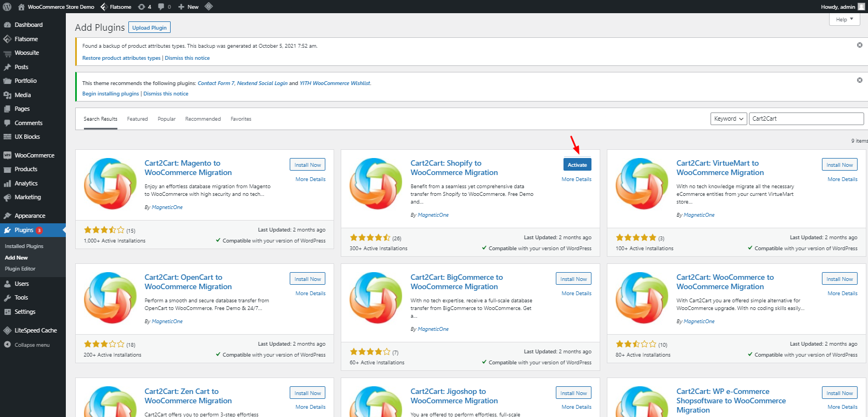Image resolution: width=868 pixels, height=417 pixels.
Task: Open the Contact Form 7 link
Action: [216, 83]
